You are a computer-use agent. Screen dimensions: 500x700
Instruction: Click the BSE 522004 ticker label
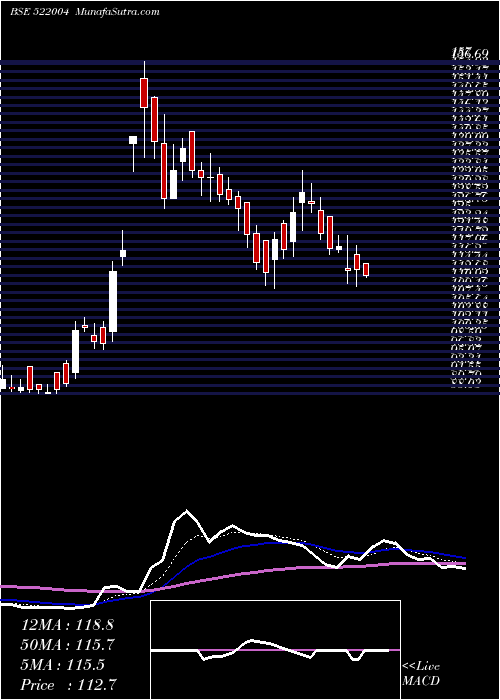(x=39, y=12)
